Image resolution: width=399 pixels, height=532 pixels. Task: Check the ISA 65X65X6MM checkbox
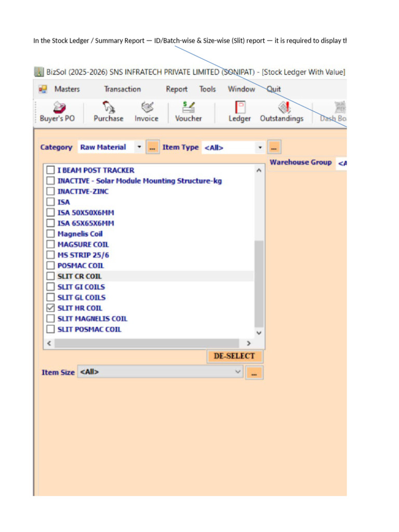[x=50, y=223]
